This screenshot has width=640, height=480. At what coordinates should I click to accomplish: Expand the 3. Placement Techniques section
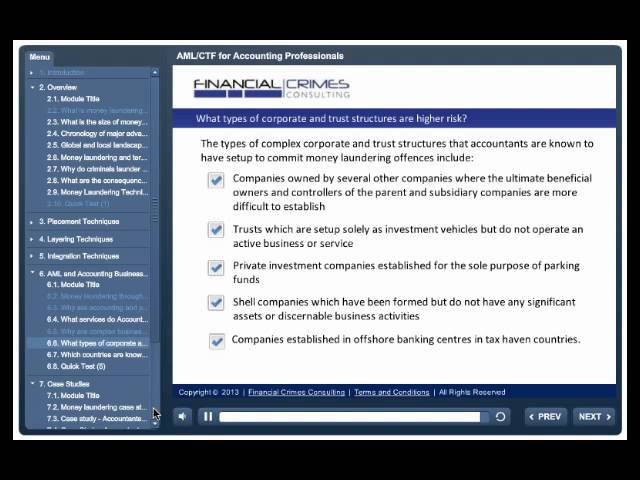(x=32, y=221)
